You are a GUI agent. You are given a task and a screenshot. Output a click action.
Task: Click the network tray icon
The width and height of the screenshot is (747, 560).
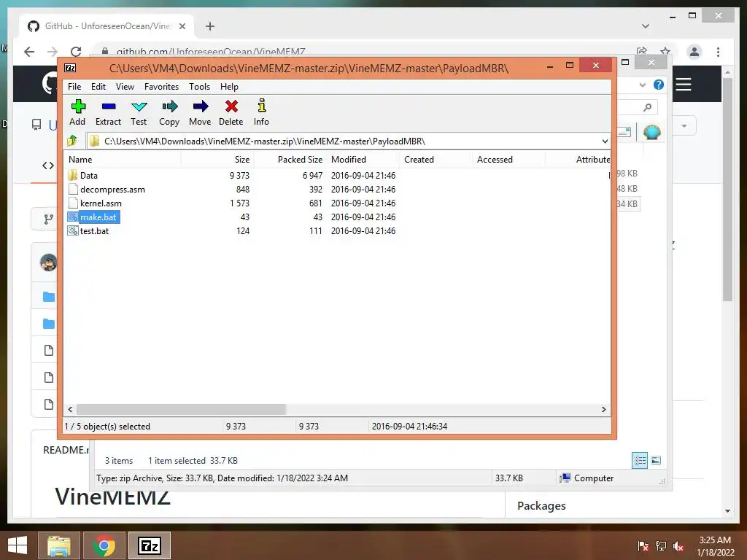661,546
